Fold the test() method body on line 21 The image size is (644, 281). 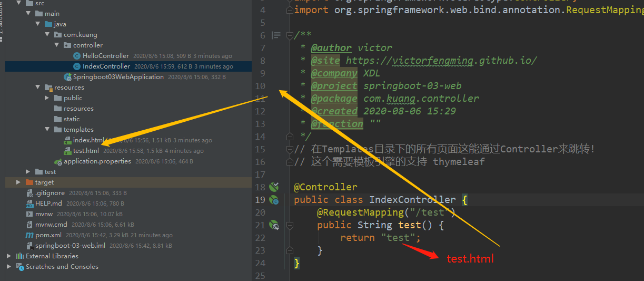coord(289,225)
